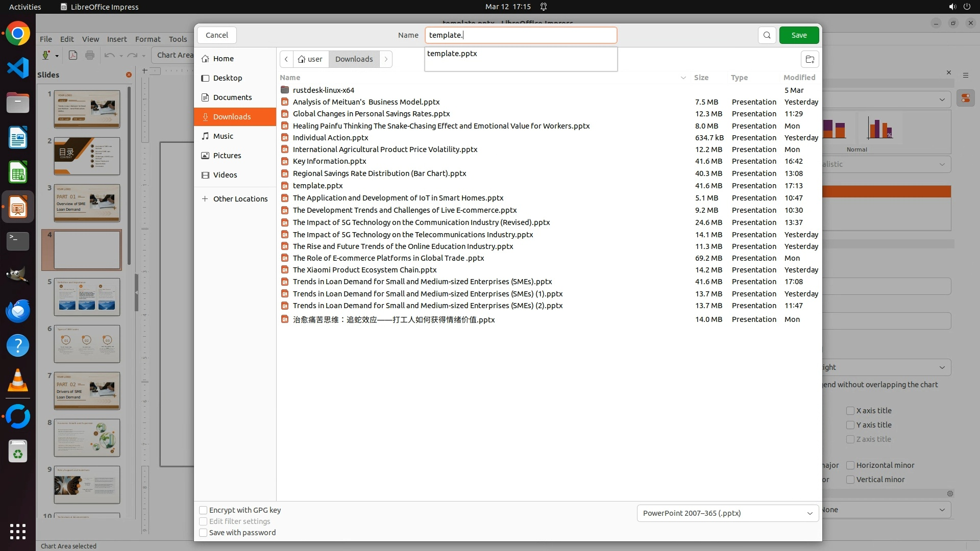The height and width of the screenshot is (551, 980).
Task: Click the back arrow in path bar
Action: (286, 59)
